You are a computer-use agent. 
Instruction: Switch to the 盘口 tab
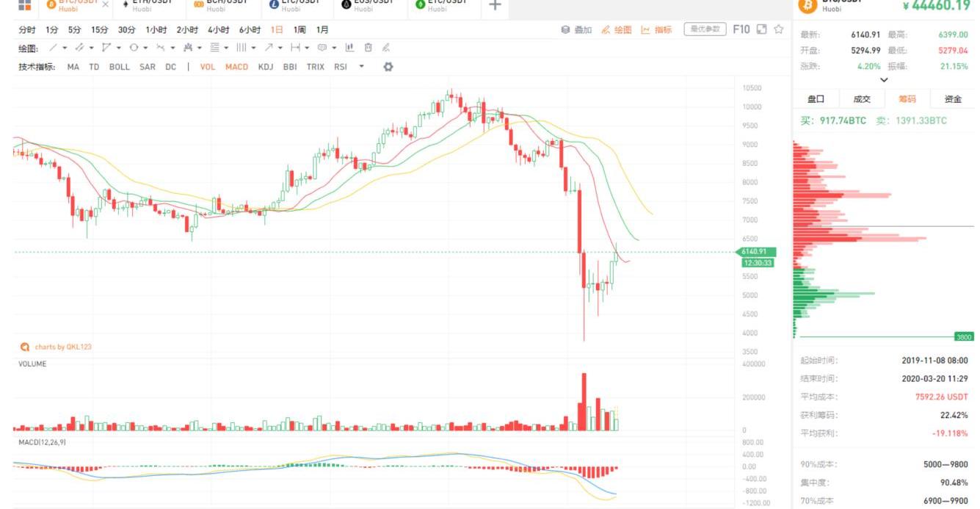point(816,99)
